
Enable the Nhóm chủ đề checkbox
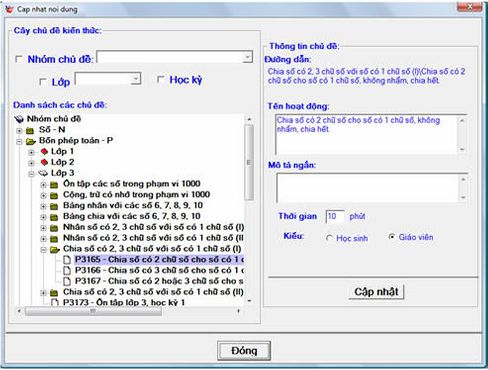click(x=19, y=59)
